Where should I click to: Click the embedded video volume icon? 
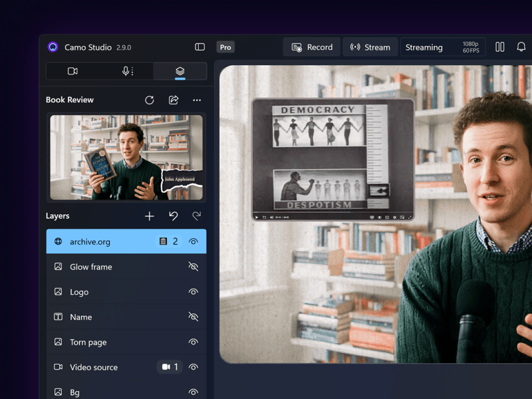(x=271, y=217)
